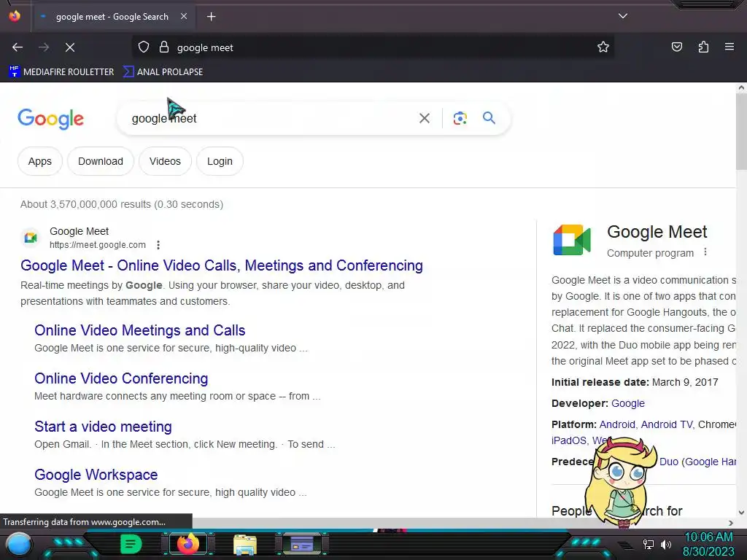
Task: Click 'Initial release date' label
Action: pos(600,382)
